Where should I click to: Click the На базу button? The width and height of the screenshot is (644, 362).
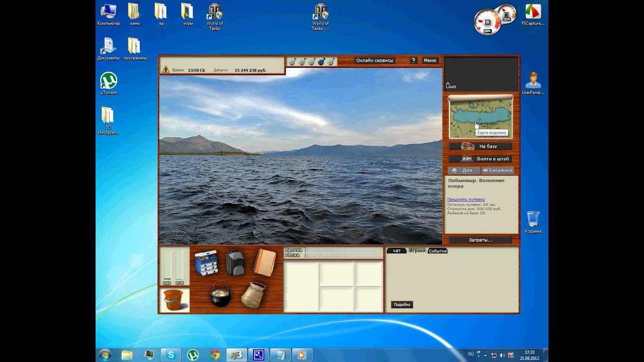(480, 146)
